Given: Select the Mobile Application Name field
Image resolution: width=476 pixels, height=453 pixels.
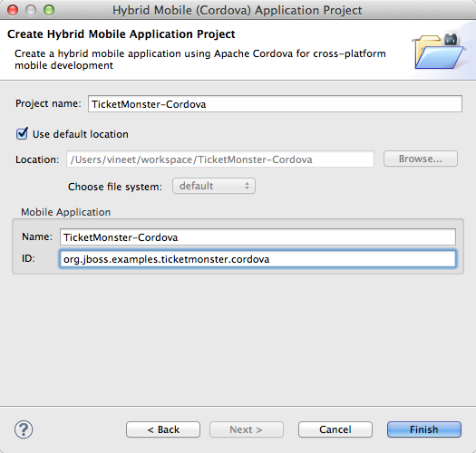Looking at the screenshot, I should tap(257, 237).
